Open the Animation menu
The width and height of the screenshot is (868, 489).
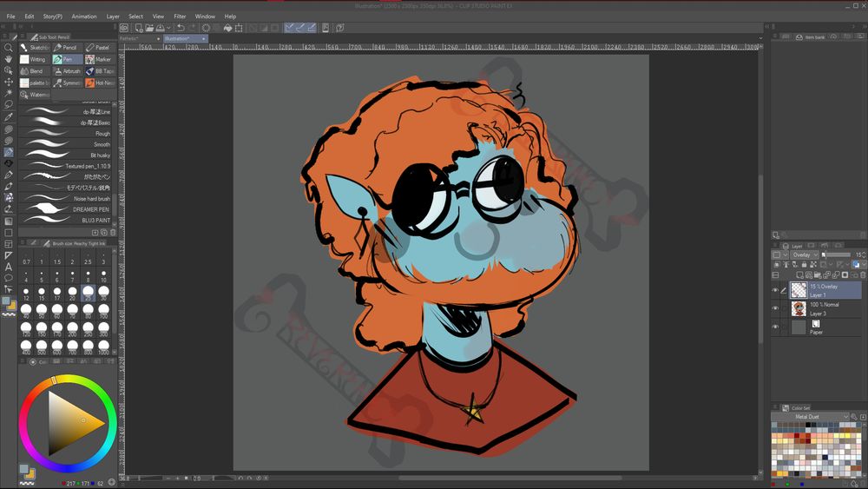(x=84, y=16)
